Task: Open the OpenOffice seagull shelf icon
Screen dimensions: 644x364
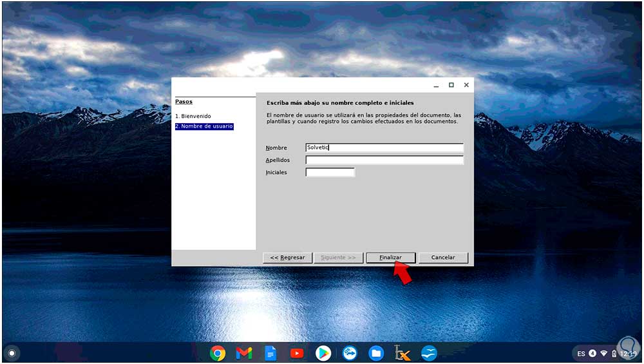Action: (429, 353)
